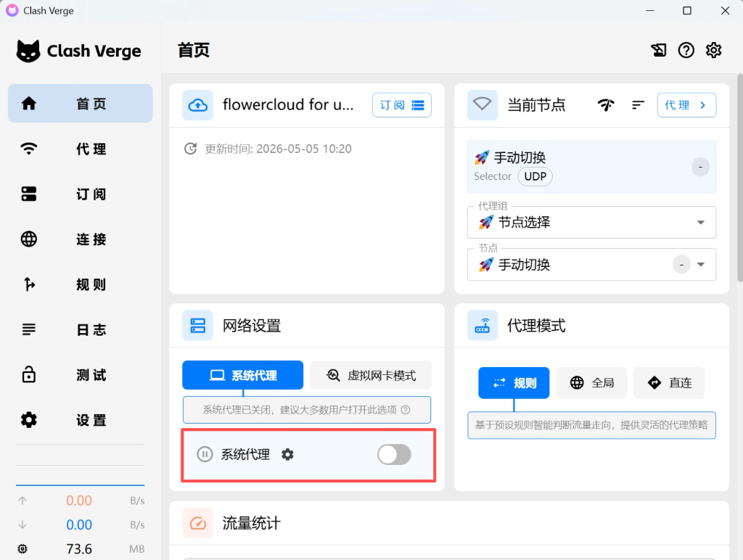Open 测试 test page in sidebar
This screenshot has width=743, height=560.
coord(80,375)
